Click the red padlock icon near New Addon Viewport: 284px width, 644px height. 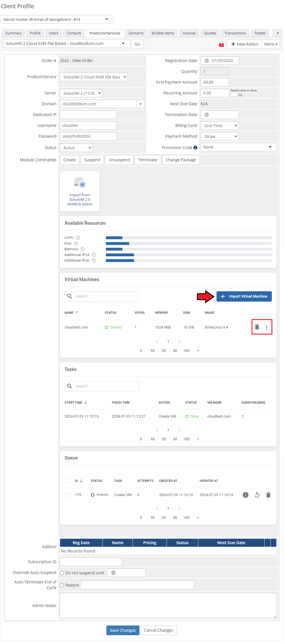pos(221,44)
